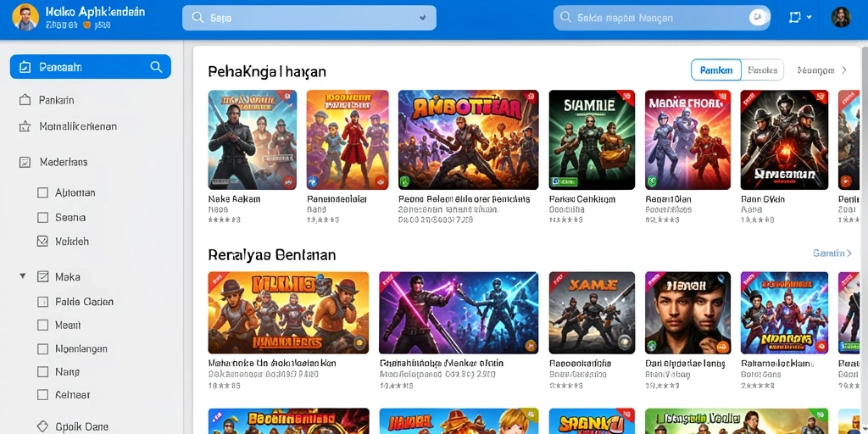Select the Pencaain sidebar item

click(x=90, y=67)
